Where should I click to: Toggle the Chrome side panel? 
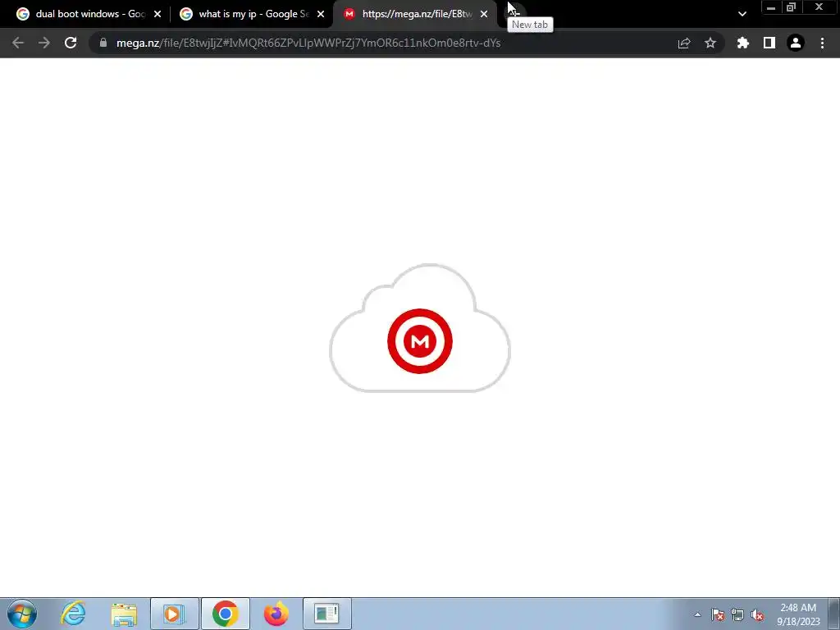point(769,43)
